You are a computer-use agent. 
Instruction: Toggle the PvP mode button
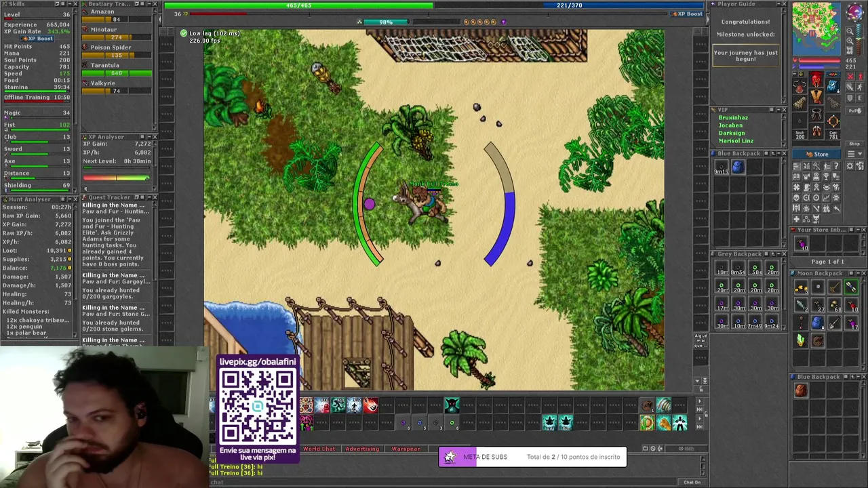pyautogui.click(x=855, y=111)
